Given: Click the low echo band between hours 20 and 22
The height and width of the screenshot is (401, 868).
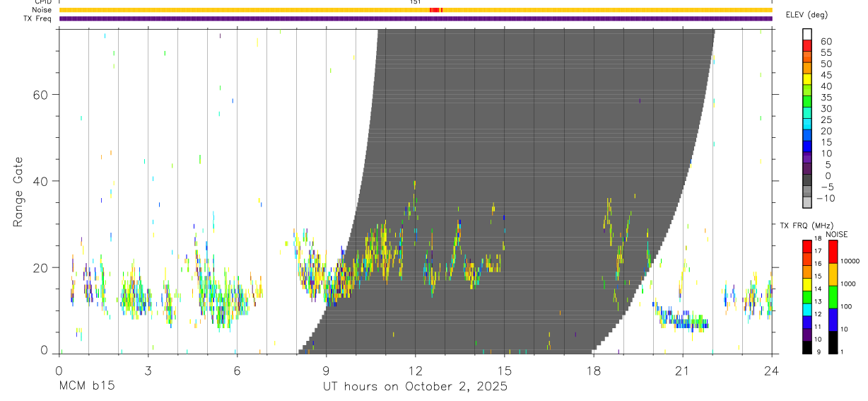Looking at the screenshot, I should click(682, 319).
